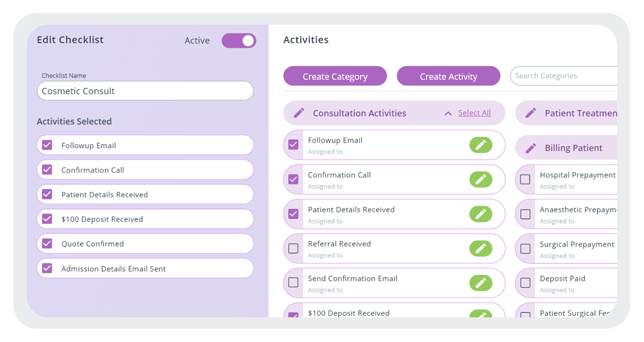Open the edit pencil for Followup Email activity

pyautogui.click(x=481, y=145)
